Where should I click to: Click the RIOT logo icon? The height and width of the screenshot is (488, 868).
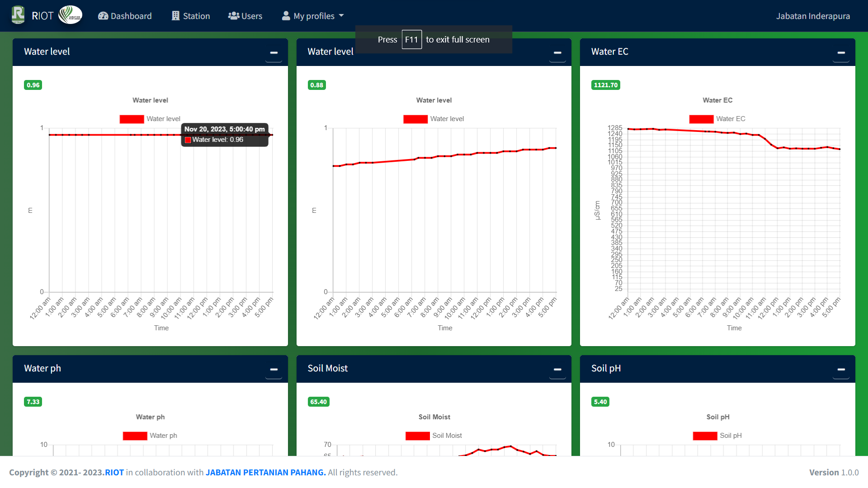[18, 15]
